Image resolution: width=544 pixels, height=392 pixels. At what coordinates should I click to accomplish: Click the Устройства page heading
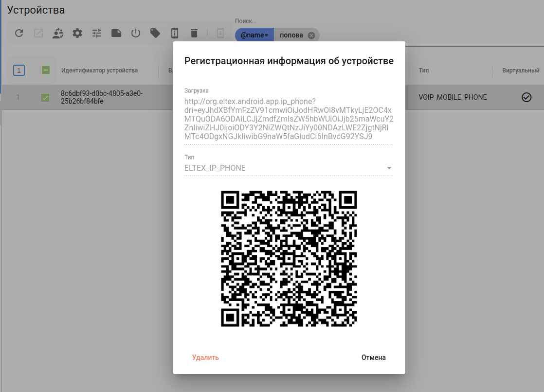tap(36, 10)
